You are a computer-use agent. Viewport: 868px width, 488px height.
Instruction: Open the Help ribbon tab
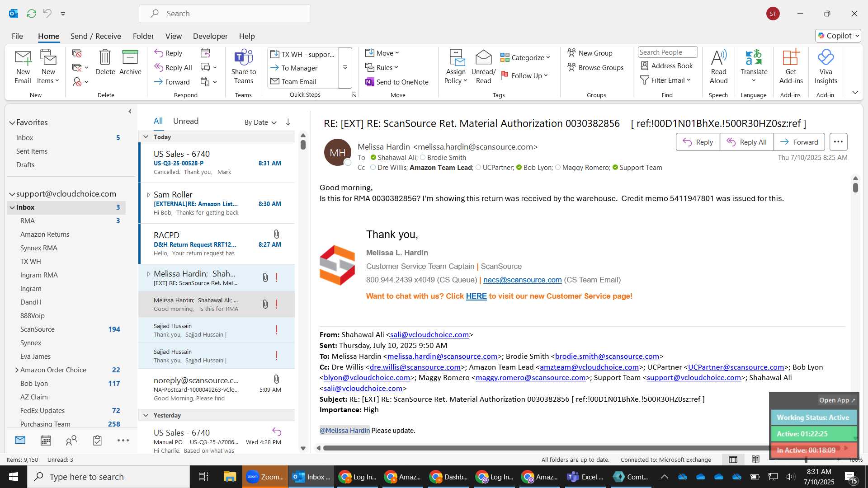(247, 36)
